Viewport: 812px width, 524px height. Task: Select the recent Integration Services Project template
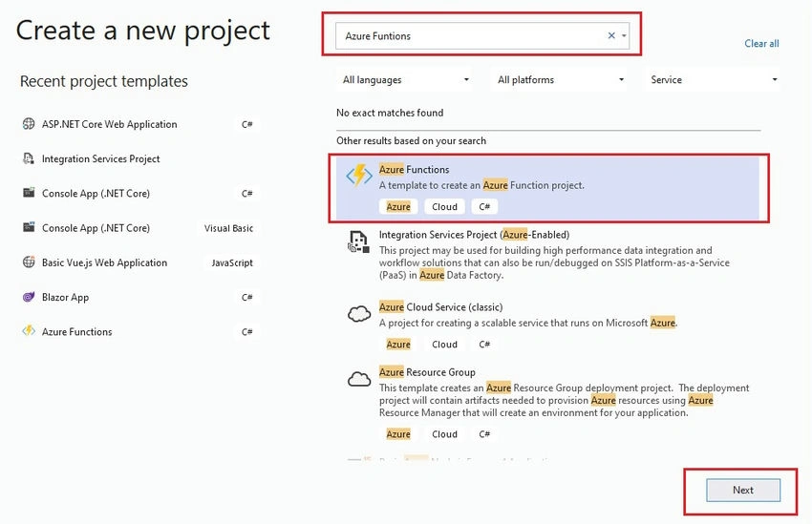139,158
